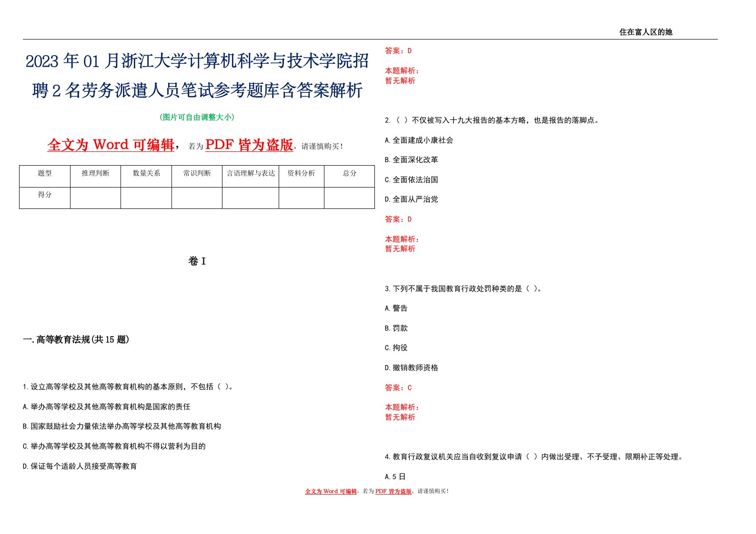
Task: Click the green note 图片可自由调整大小
Action: coord(197,117)
